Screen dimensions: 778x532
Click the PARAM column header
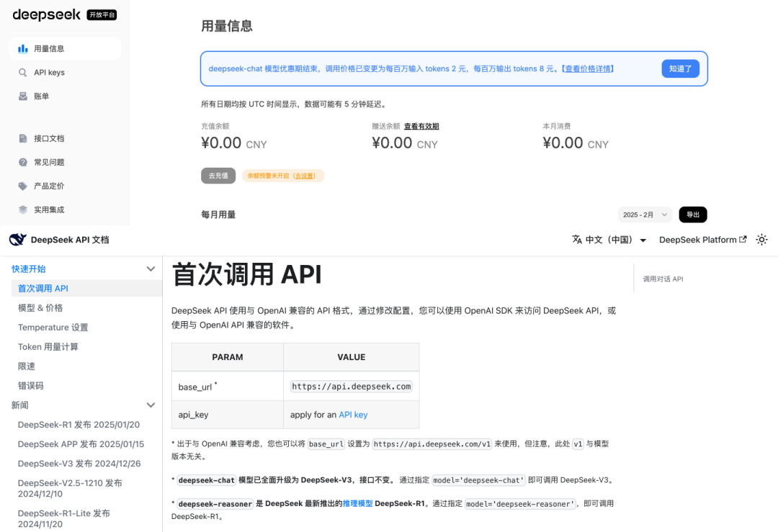(228, 357)
